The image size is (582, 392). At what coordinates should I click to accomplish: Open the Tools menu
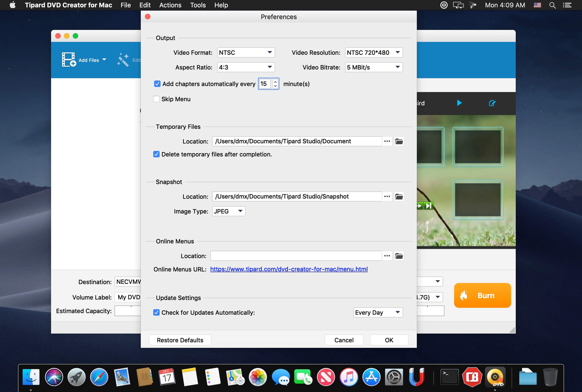pos(198,5)
